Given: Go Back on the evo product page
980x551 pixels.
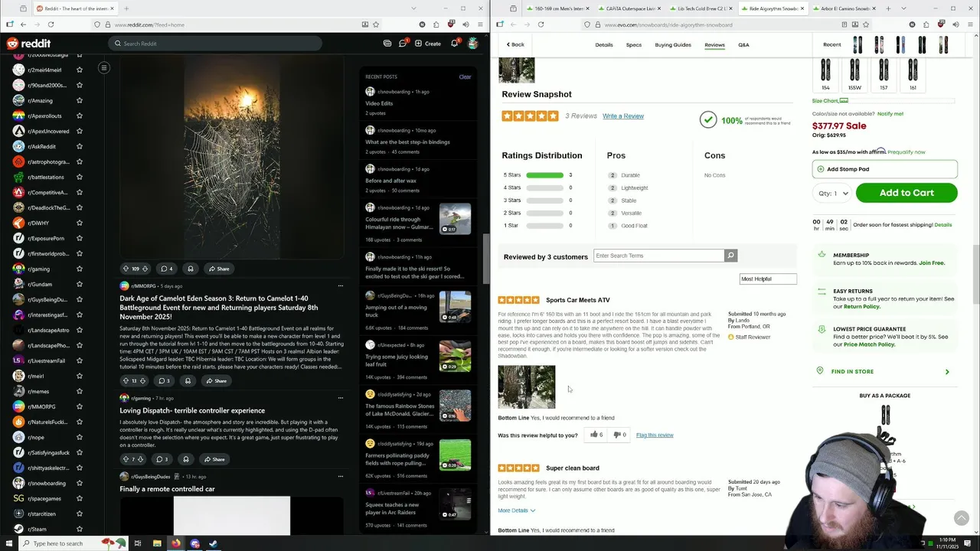Looking at the screenshot, I should [515, 44].
